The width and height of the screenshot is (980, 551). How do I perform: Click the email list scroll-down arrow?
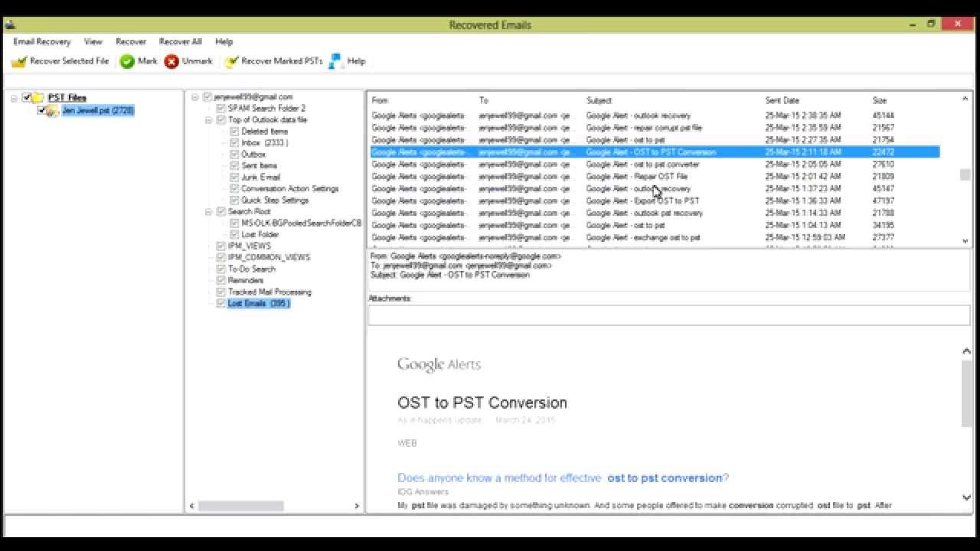click(x=965, y=241)
